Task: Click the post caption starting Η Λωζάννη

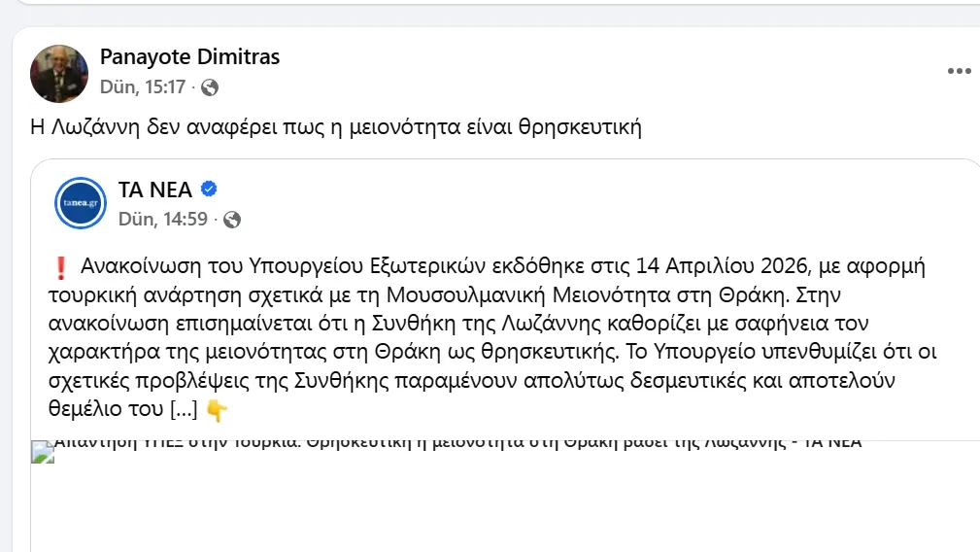Action: pyautogui.click(x=335, y=127)
